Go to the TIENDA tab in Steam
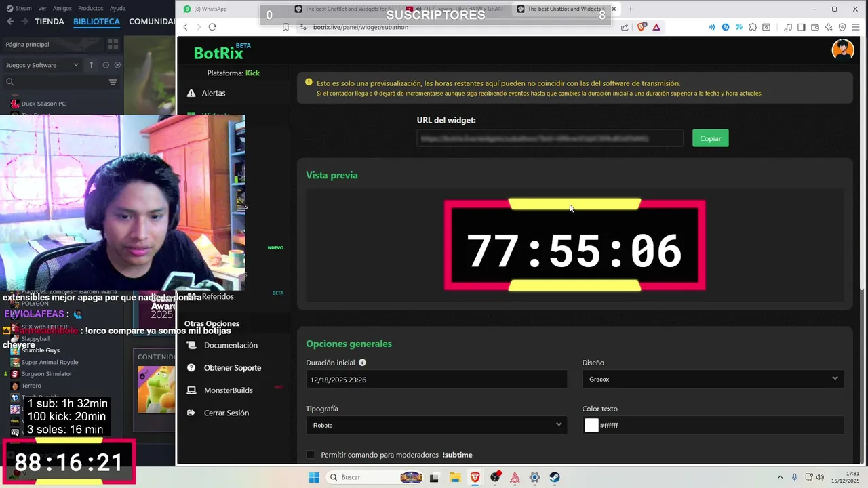868x488 pixels. pyautogui.click(x=50, y=22)
